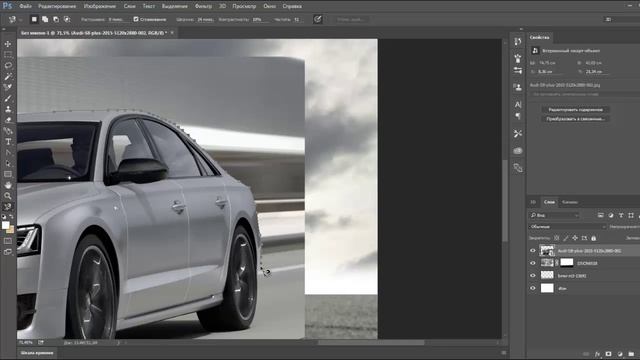
Task: Add a layer style with fx icon
Action: 598,354
